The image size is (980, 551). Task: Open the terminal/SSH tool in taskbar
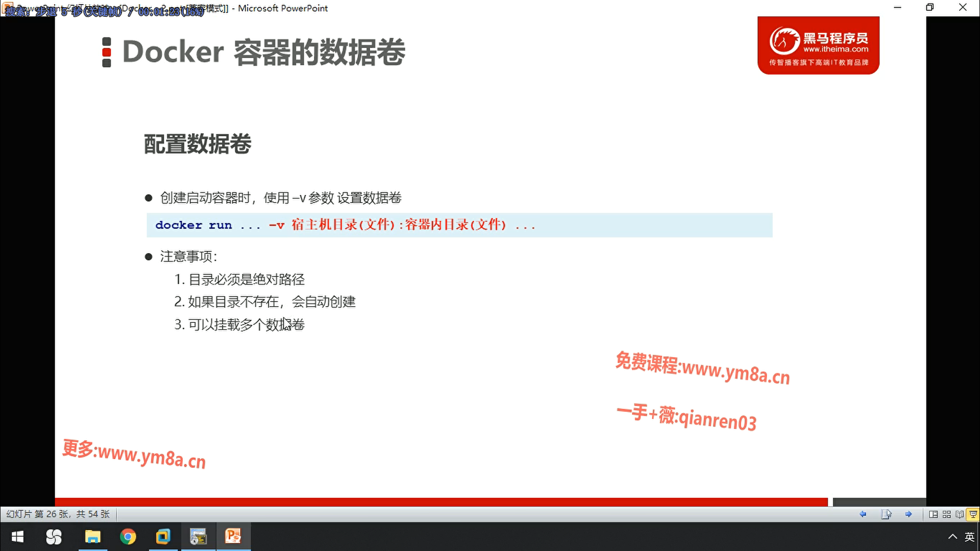click(x=198, y=536)
